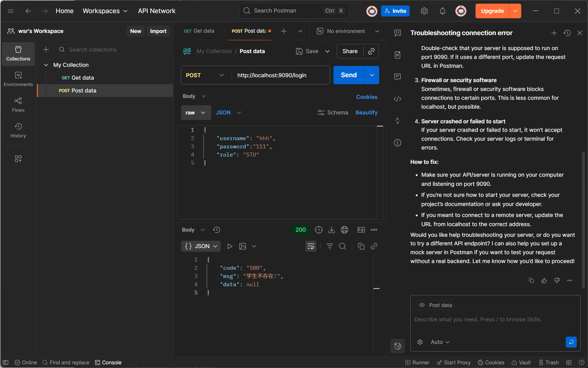588x368 pixels.
Task: Open the notifications bell
Action: (443, 11)
